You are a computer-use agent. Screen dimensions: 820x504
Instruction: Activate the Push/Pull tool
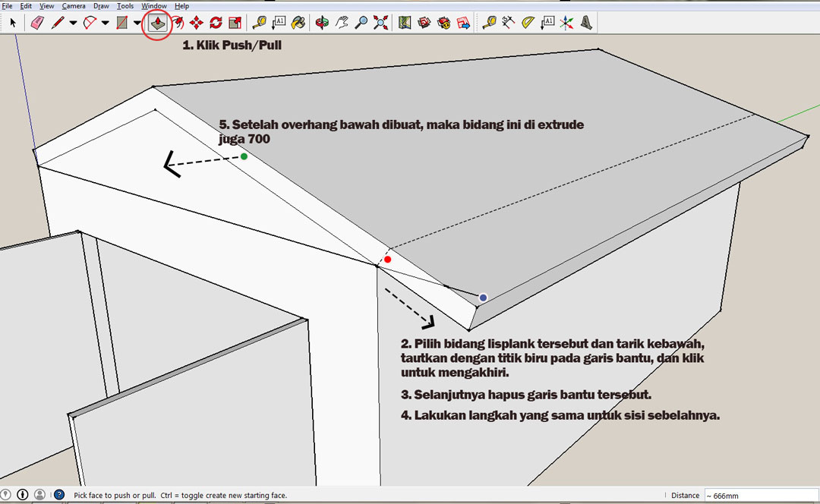coord(157,23)
